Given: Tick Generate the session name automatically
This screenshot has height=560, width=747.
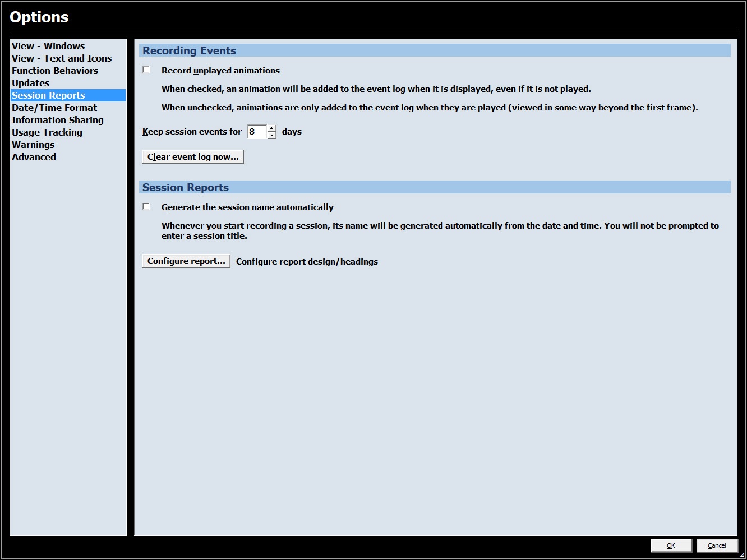Looking at the screenshot, I should click(x=146, y=207).
